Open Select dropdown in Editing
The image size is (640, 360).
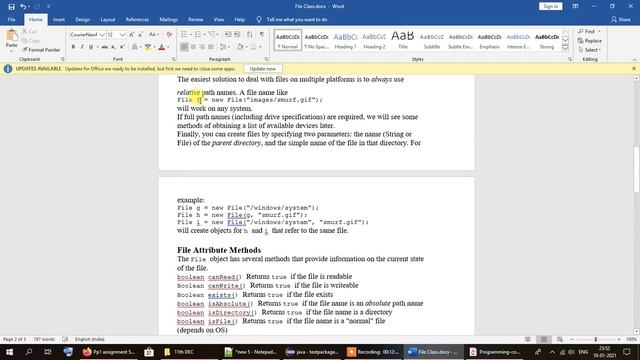pos(589,50)
